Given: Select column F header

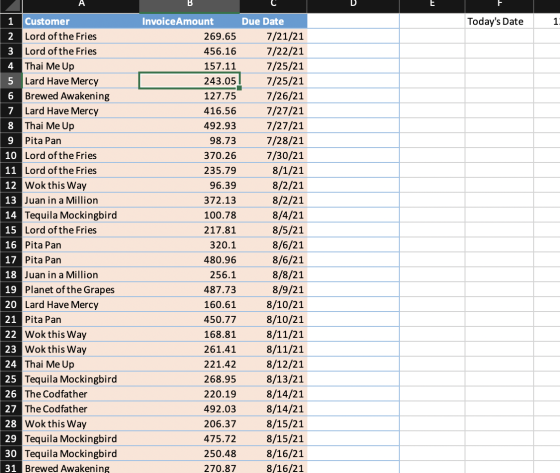Looking at the screenshot, I should tap(499, 5).
